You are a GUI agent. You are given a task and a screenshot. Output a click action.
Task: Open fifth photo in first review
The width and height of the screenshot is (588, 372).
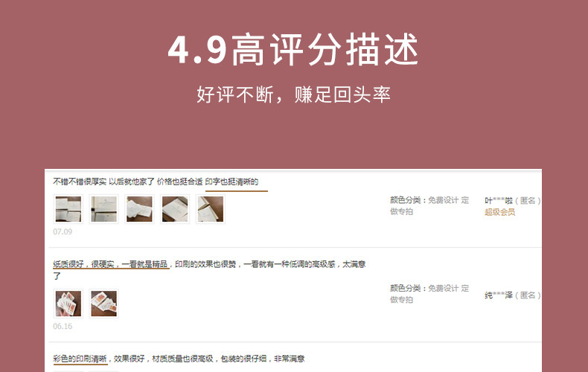click(x=211, y=209)
